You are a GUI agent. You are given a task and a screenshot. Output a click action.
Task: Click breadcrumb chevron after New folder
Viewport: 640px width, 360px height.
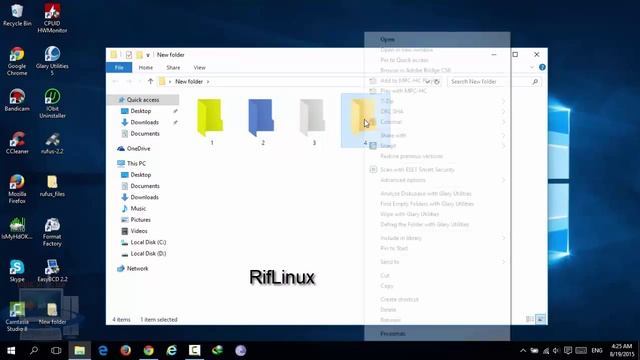coord(208,82)
